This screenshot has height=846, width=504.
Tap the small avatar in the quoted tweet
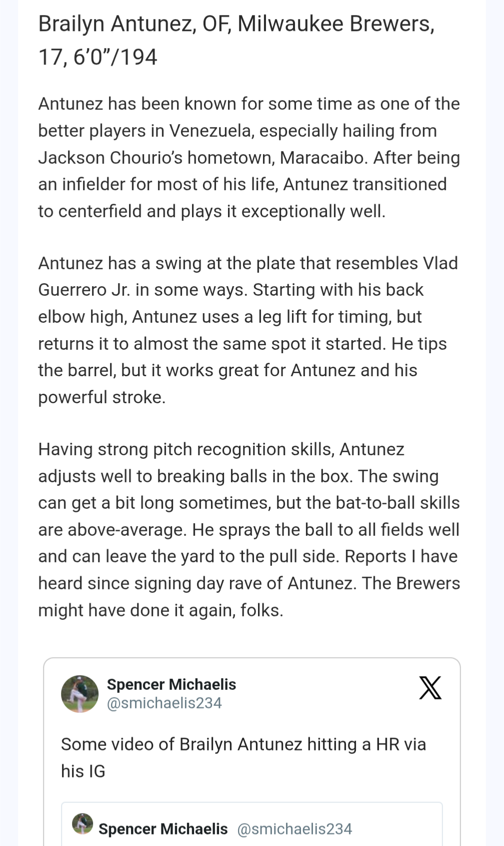pos(82,823)
